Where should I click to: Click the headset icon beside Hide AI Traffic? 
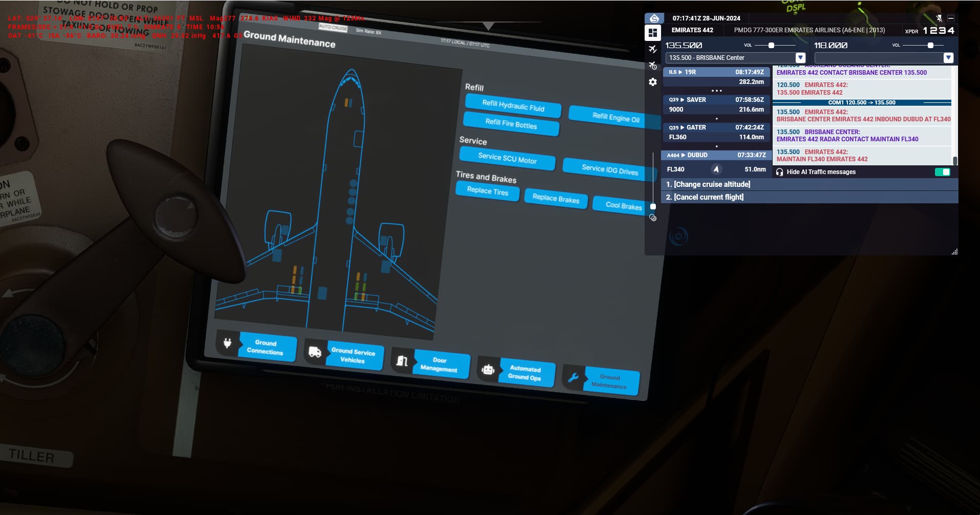779,172
